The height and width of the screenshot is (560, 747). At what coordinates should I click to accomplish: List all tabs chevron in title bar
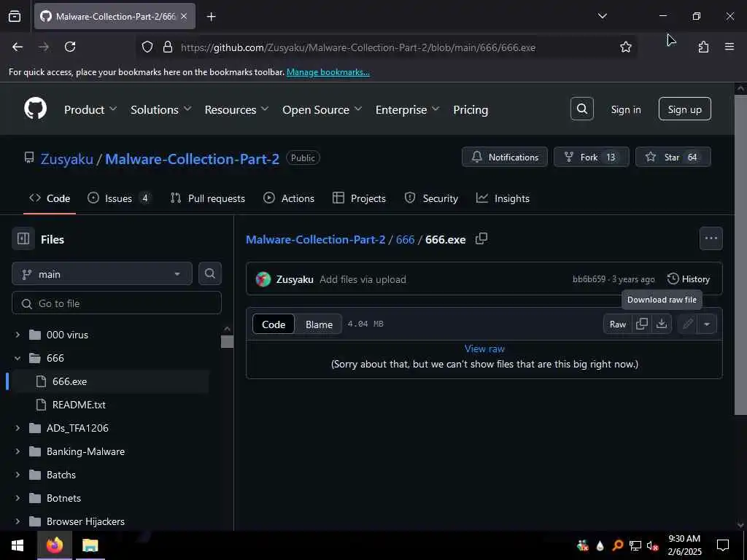coord(602,16)
